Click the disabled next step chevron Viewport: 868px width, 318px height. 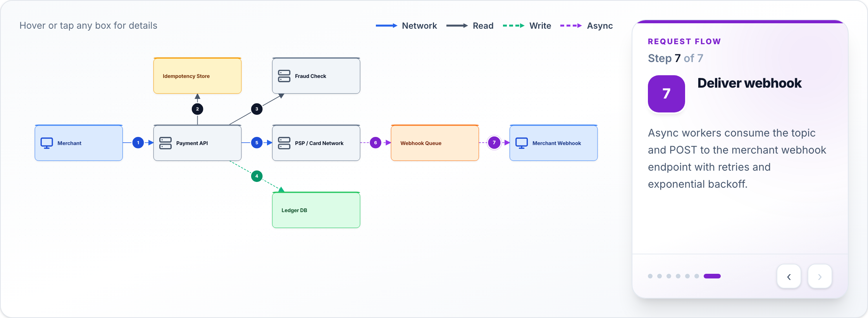click(820, 277)
